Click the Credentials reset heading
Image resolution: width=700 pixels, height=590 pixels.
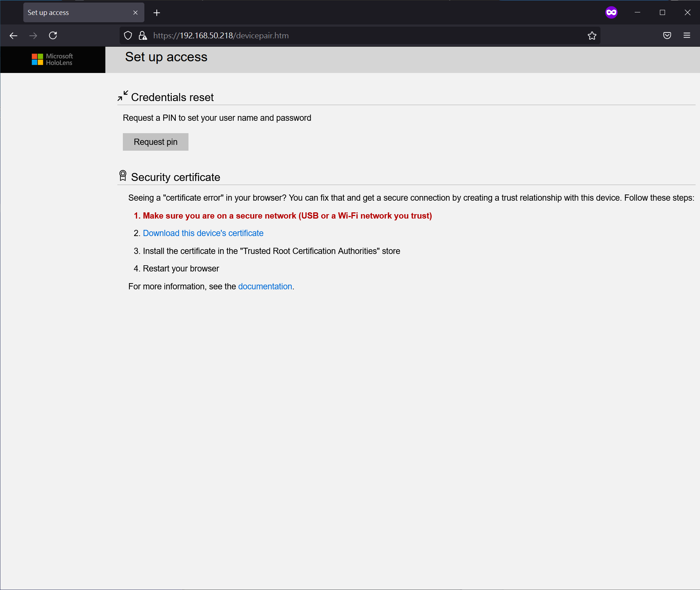click(172, 97)
